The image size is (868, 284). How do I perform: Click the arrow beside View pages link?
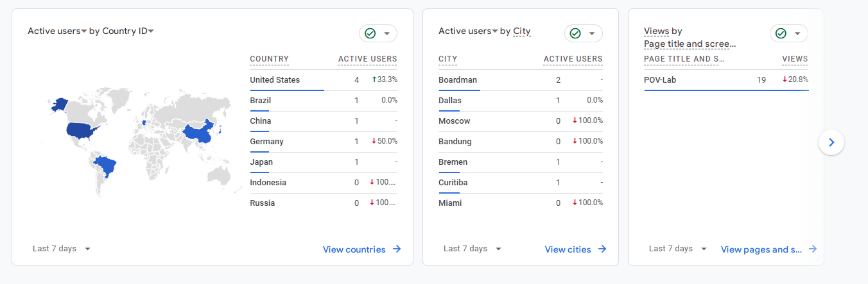[x=813, y=249]
